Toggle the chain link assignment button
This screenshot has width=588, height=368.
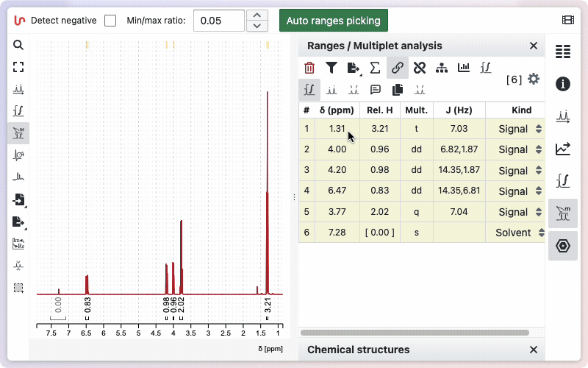(x=397, y=68)
